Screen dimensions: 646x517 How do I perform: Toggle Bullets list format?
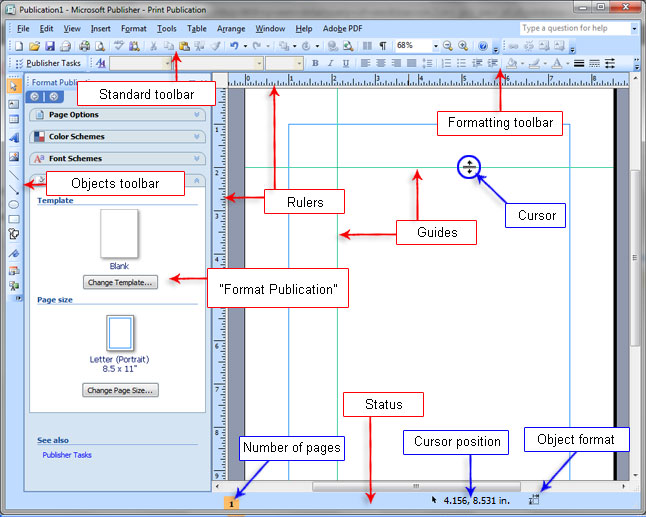[461, 63]
